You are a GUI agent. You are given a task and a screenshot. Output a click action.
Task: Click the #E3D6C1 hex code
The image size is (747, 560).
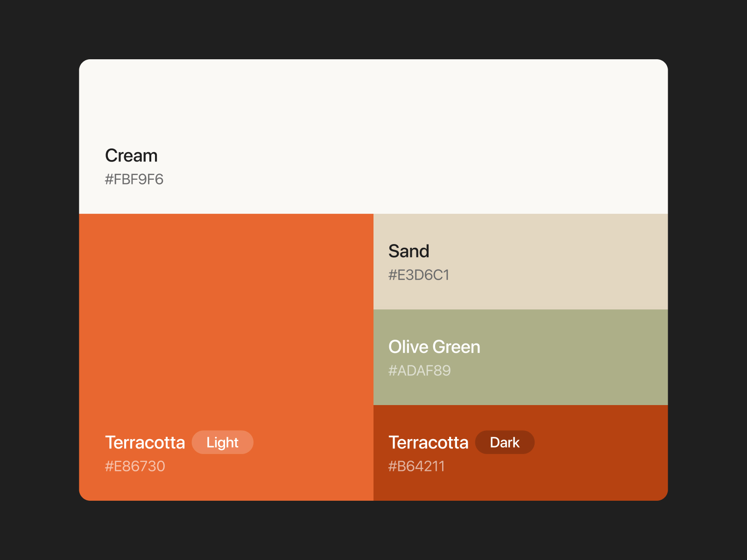coord(419,275)
